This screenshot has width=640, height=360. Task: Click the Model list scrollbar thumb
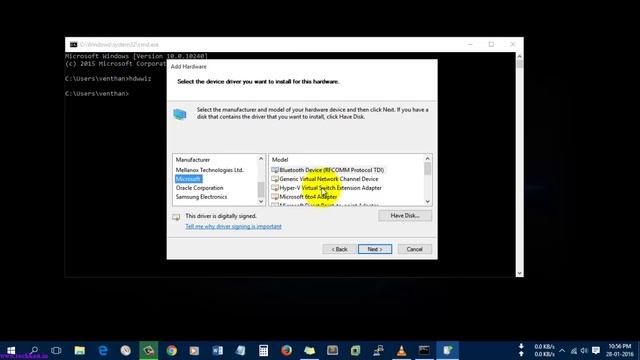(427, 169)
